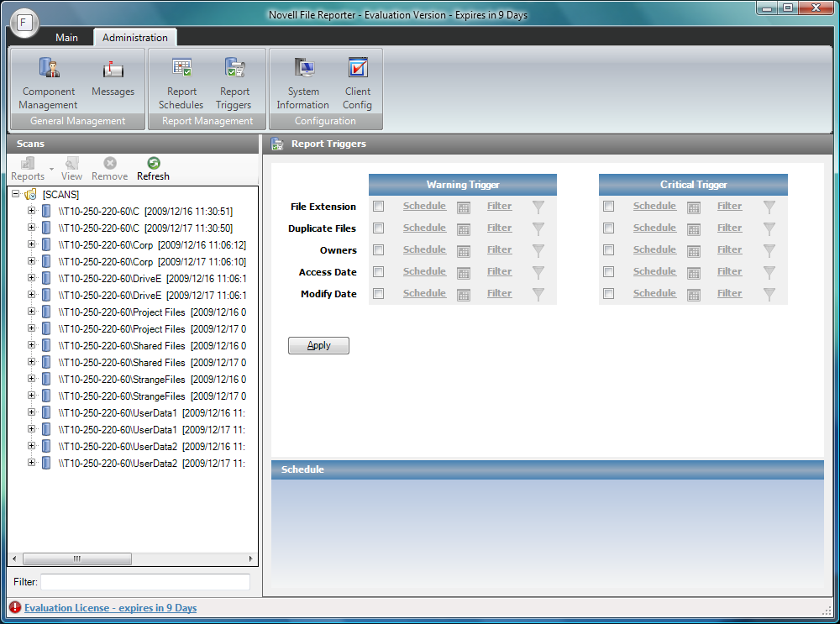This screenshot has height=624, width=840.
Task: Enable Critical trigger for Owners
Action: click(608, 250)
